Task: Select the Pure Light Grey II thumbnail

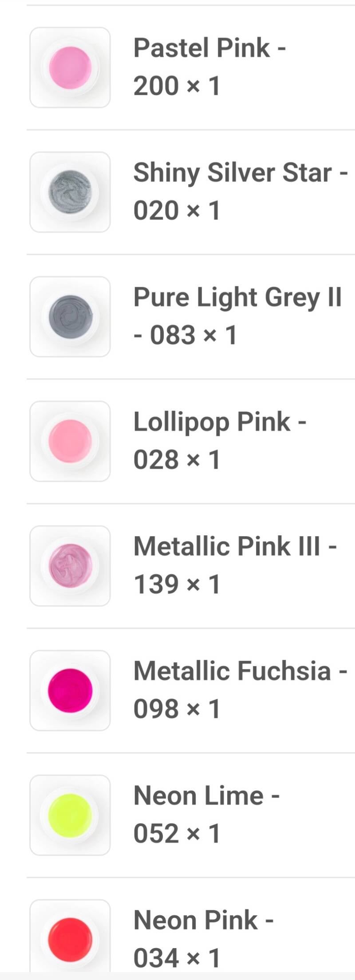Action: (x=70, y=317)
